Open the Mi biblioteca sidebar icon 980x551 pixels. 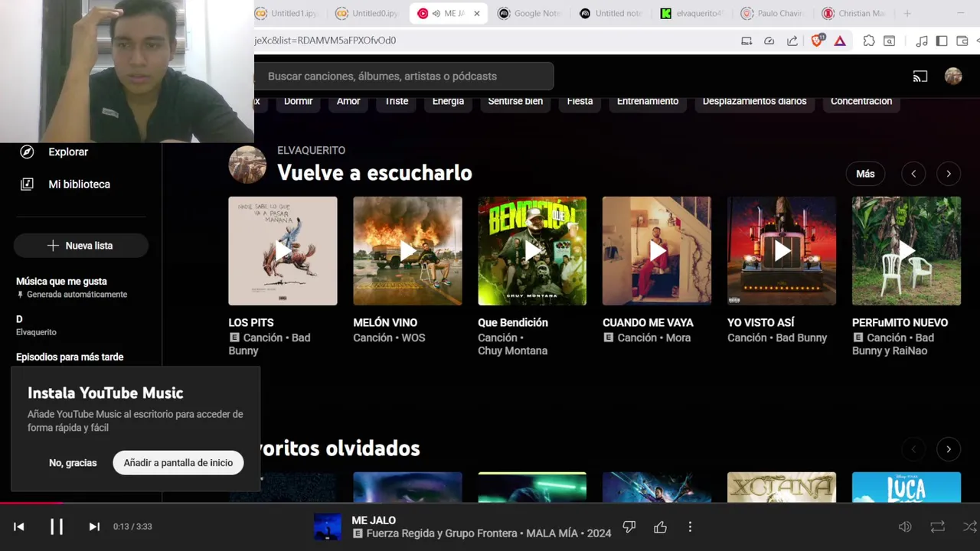coord(27,184)
